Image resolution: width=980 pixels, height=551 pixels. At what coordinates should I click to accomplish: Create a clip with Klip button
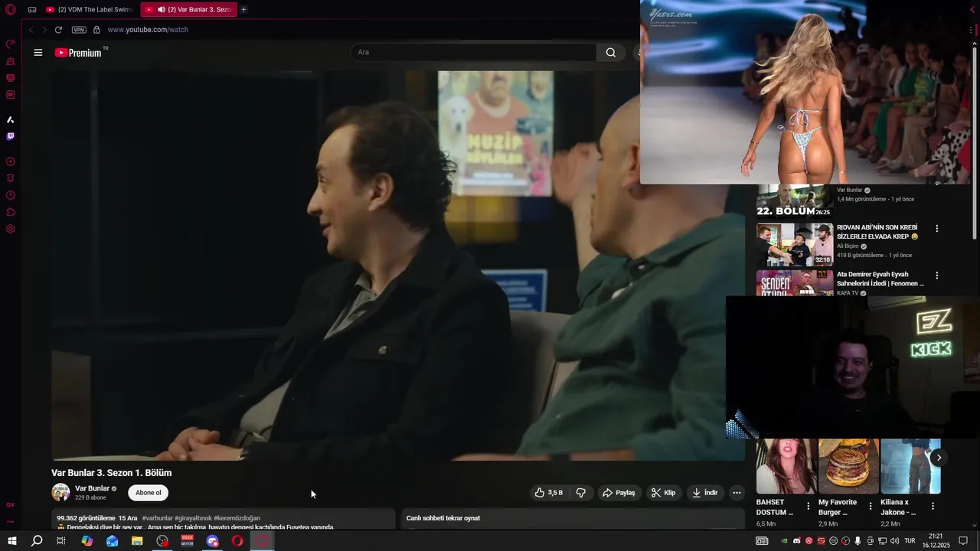point(663,493)
